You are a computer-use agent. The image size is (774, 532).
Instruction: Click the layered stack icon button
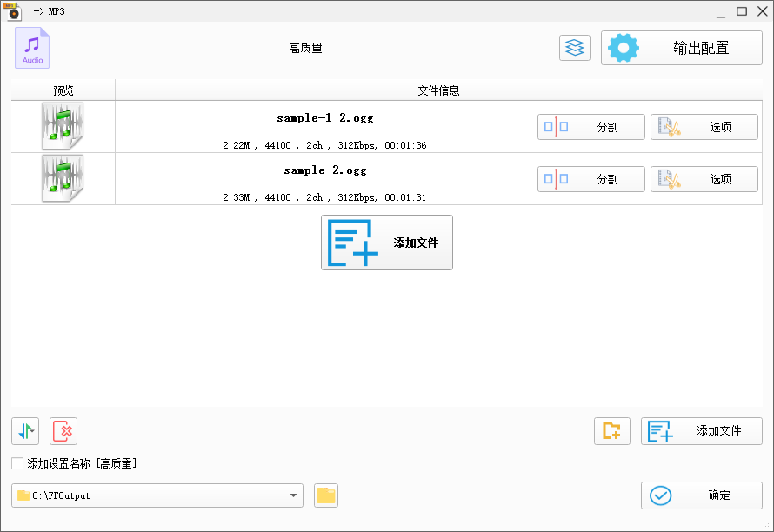pos(574,48)
